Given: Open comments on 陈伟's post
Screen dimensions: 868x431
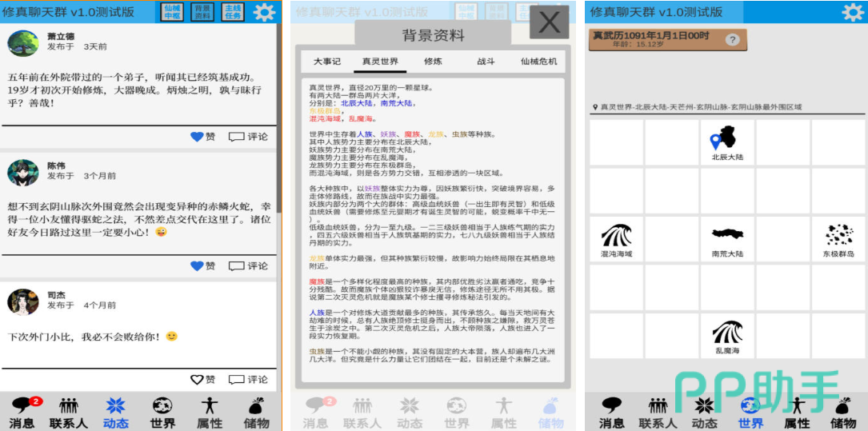Looking at the screenshot, I should tap(248, 265).
